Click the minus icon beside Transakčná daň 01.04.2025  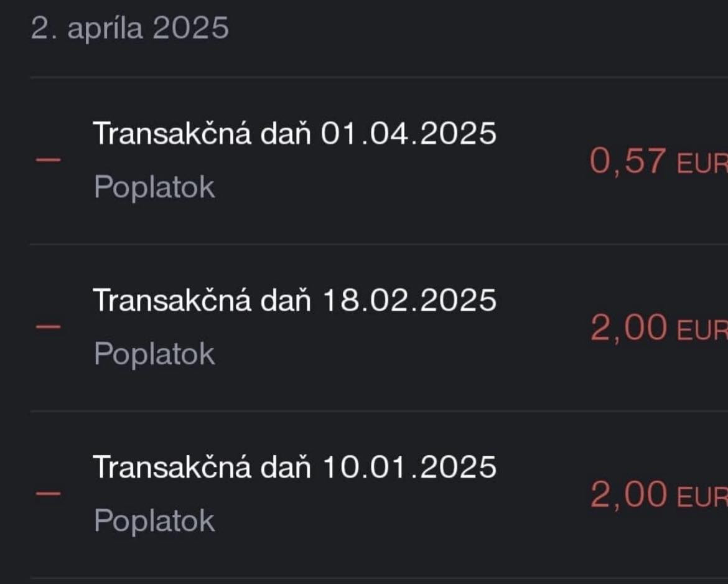(48, 160)
